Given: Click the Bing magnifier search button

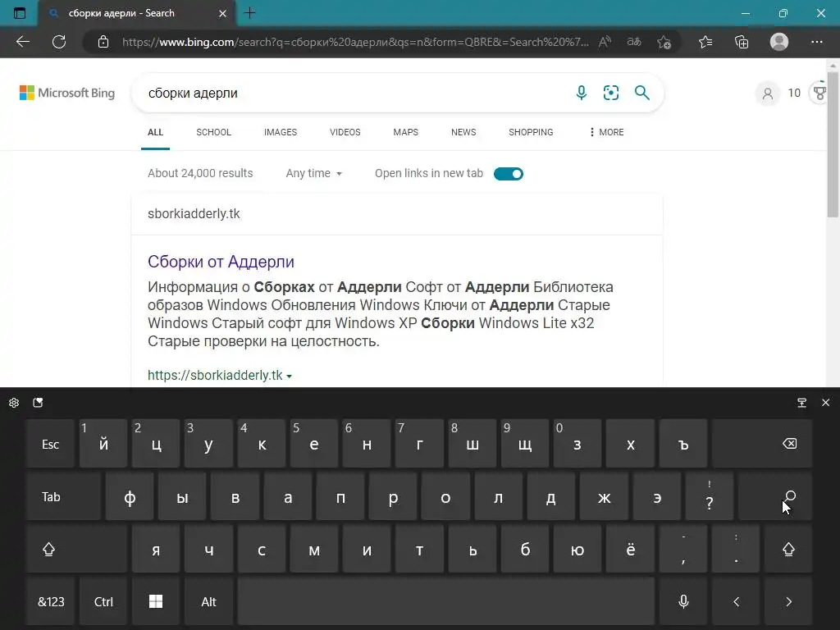Looking at the screenshot, I should click(x=641, y=93).
